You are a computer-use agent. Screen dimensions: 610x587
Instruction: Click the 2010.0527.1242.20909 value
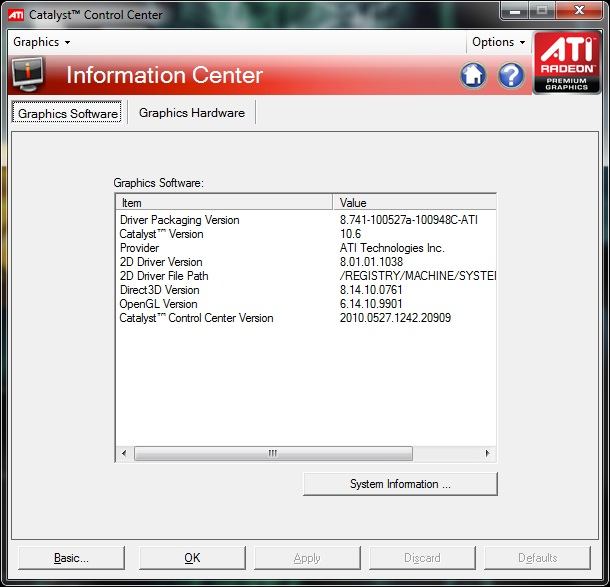395,318
